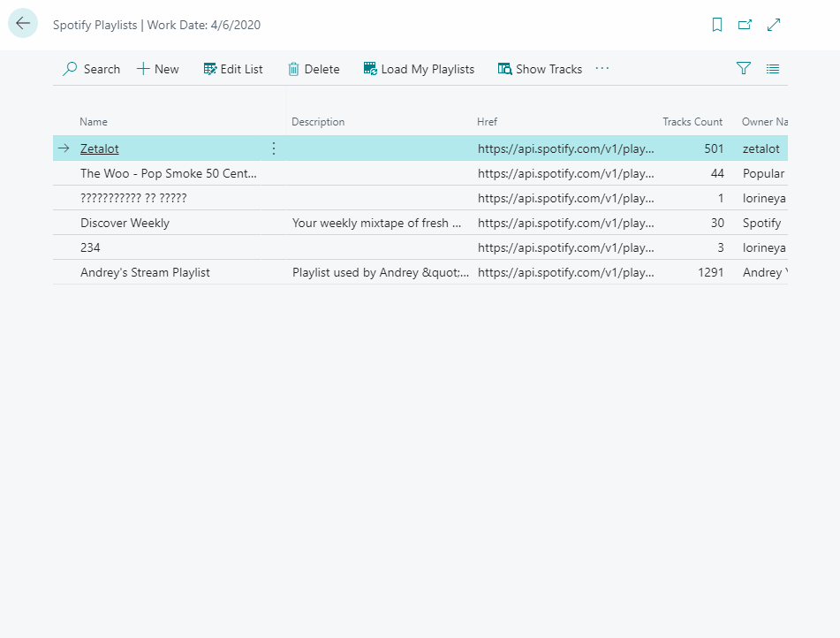Click owner name zetalot cell
This screenshot has height=638, width=840.
click(761, 149)
